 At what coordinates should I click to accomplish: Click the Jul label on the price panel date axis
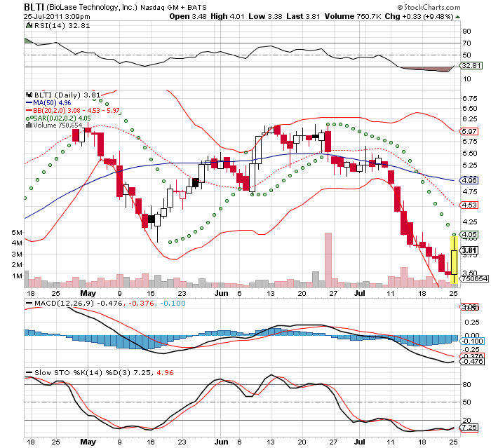tap(359, 293)
